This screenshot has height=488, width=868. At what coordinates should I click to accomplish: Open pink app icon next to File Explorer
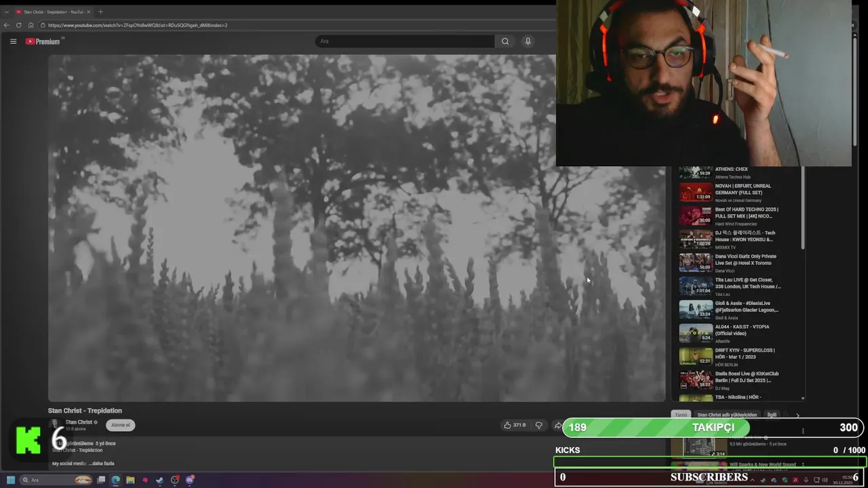pyautogui.click(x=144, y=480)
